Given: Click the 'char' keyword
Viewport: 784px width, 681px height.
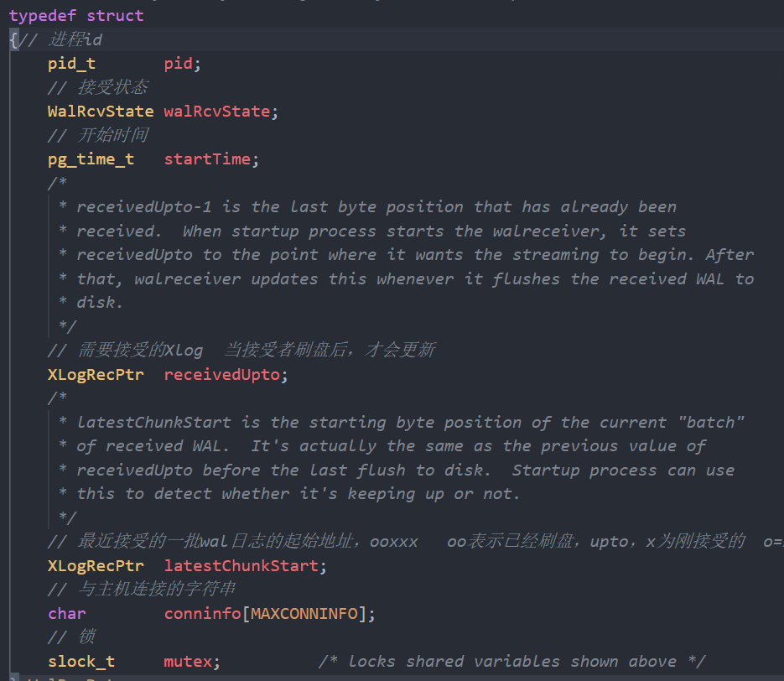Looking at the screenshot, I should (x=67, y=614).
